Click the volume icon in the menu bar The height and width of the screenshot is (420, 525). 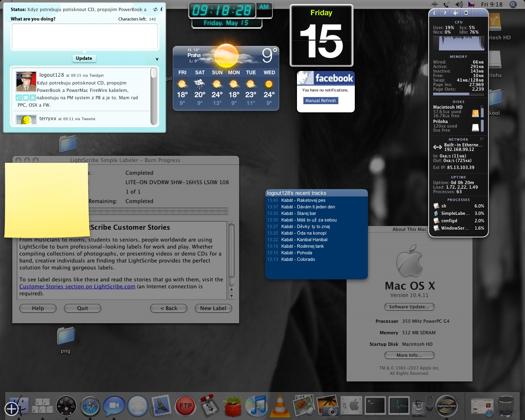(459, 4)
